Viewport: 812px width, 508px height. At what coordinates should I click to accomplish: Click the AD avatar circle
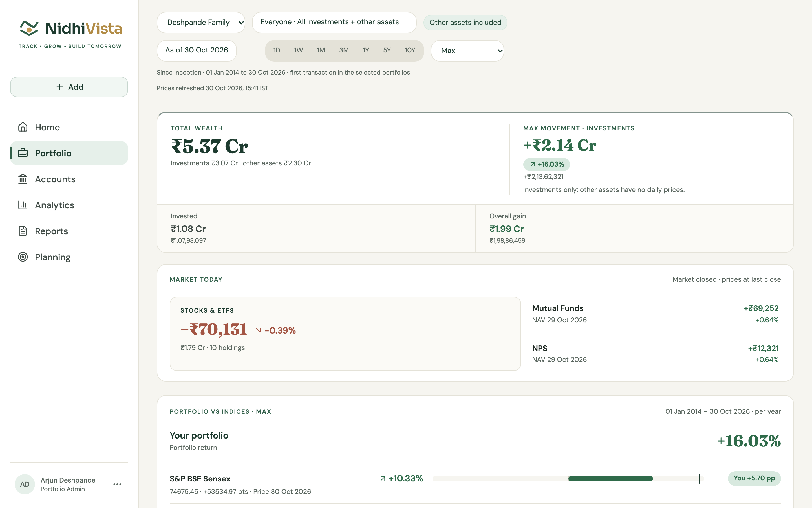(x=25, y=484)
